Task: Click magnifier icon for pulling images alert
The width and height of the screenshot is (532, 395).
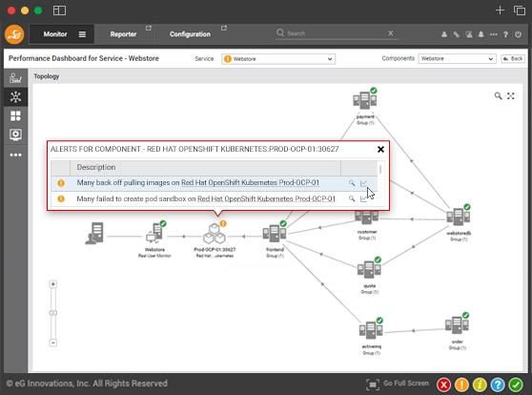Action: (352, 183)
